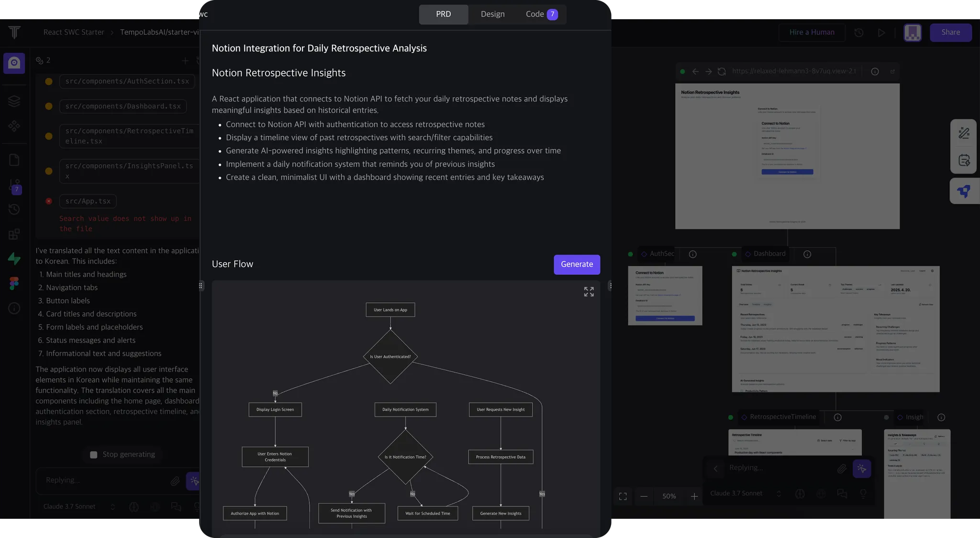Expand the user flow diagram to fullscreen
The image size is (980, 538).
coord(589,292)
